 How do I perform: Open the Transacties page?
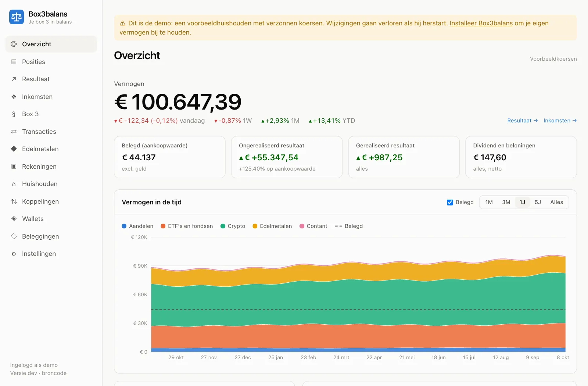coord(51,132)
